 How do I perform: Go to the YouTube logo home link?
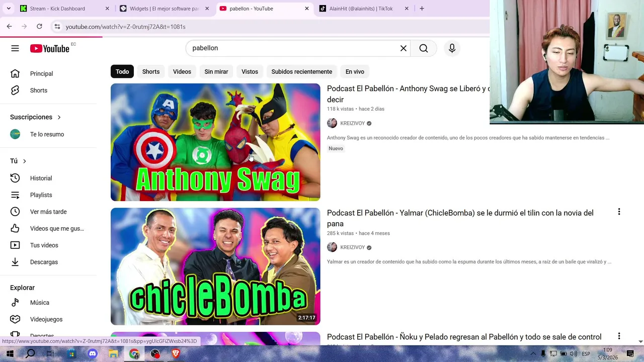pyautogui.click(x=49, y=48)
